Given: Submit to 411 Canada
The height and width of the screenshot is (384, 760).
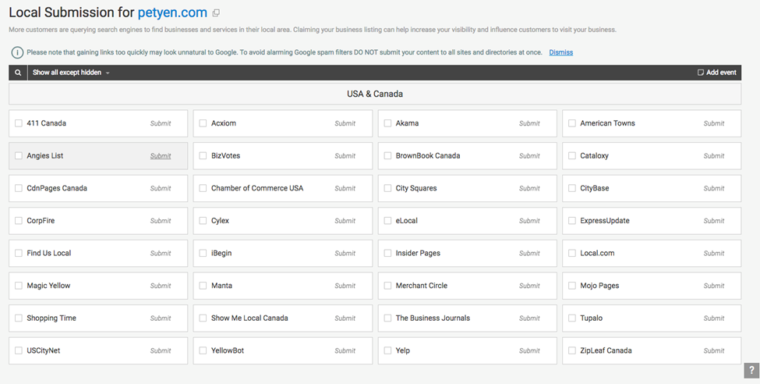Looking at the screenshot, I should point(160,124).
